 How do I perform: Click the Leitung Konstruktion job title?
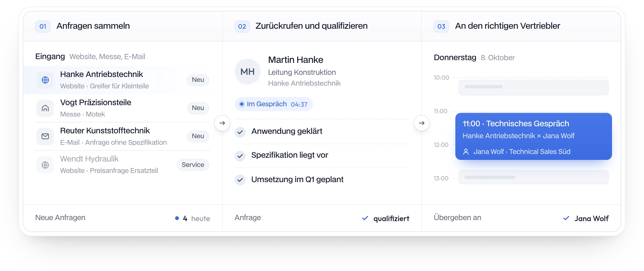pos(302,72)
